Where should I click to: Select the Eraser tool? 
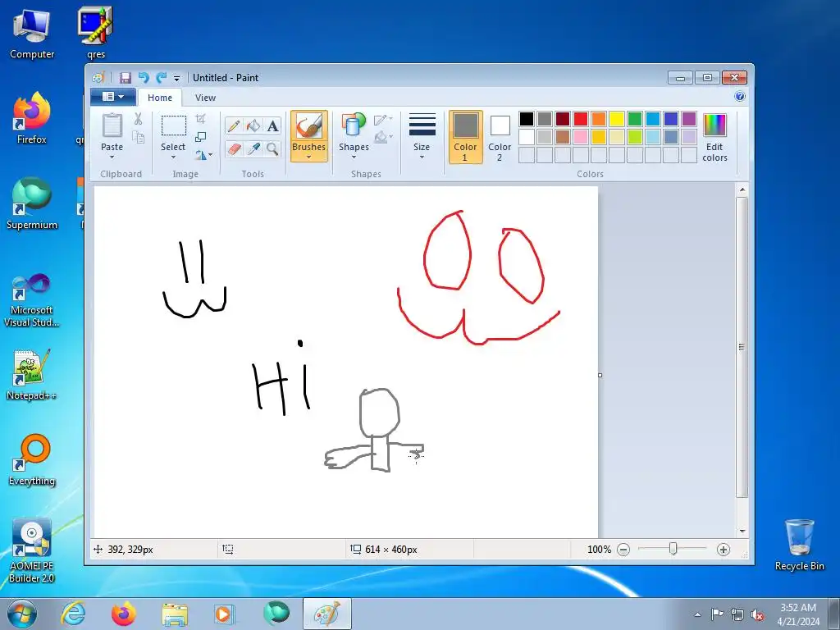pyautogui.click(x=234, y=148)
